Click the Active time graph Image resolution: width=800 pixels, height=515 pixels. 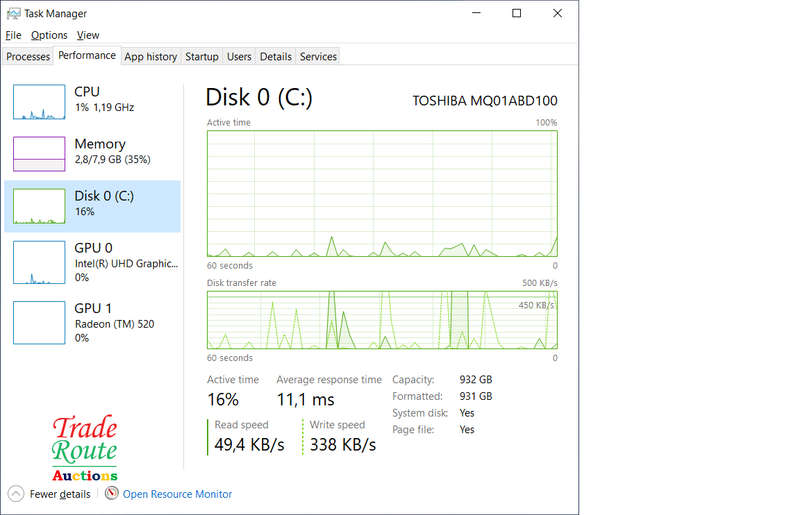(382, 193)
